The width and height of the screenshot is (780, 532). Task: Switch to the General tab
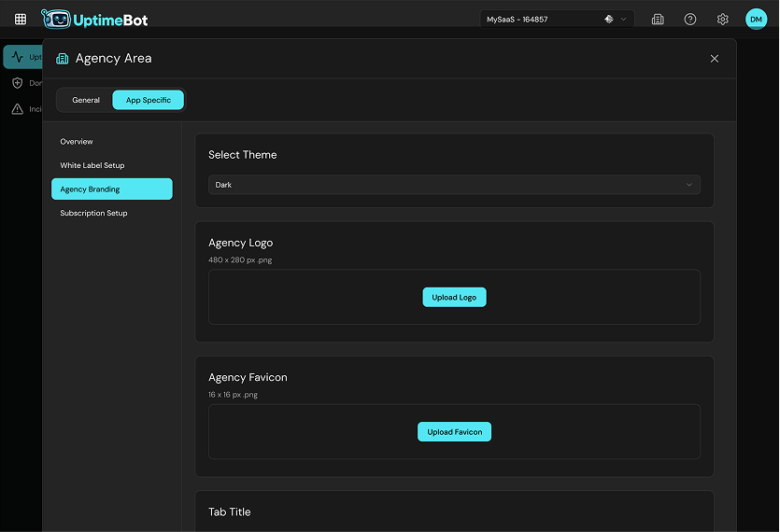tap(86, 100)
